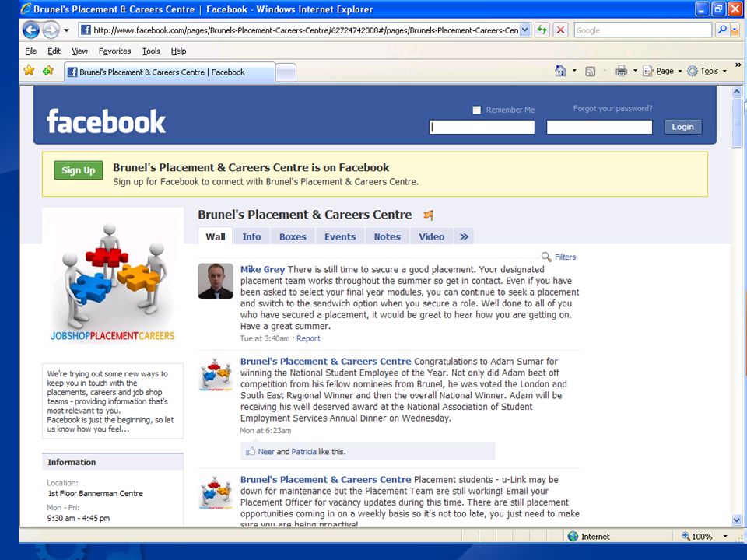The height and width of the screenshot is (560, 747).
Task: Open a new blank browser tab
Action: 286,72
